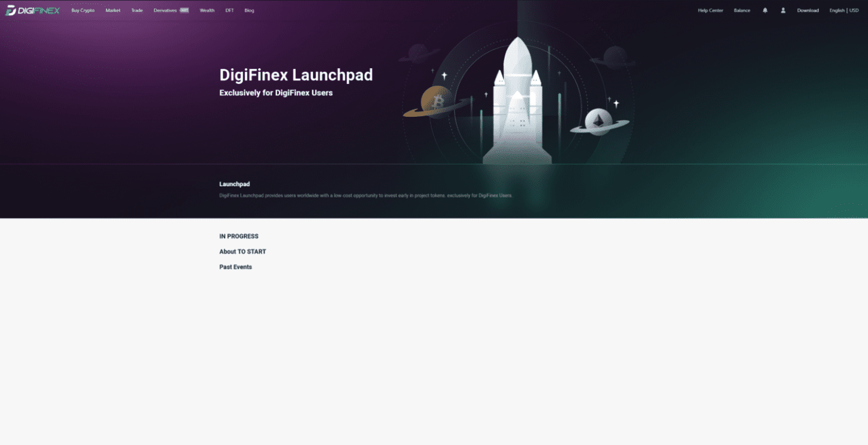The width and height of the screenshot is (868, 445).
Task: Click the IN PROGRESS section heading
Action: [239, 236]
